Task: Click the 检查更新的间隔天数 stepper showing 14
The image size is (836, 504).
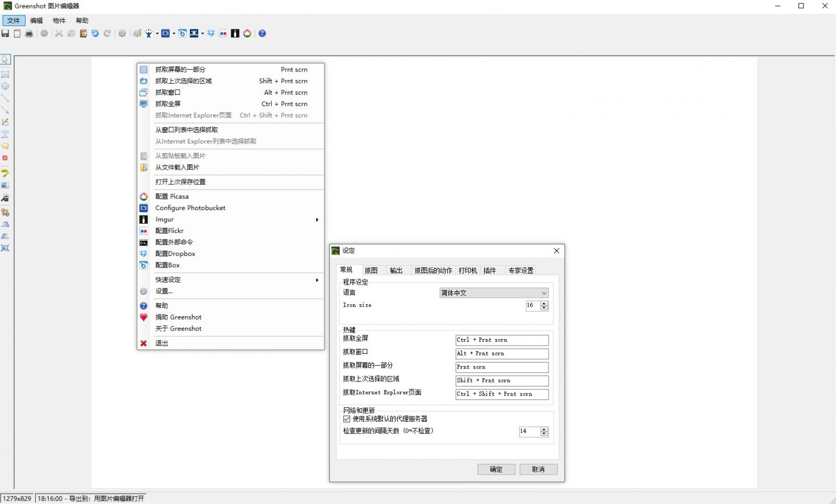Action: 544,432
